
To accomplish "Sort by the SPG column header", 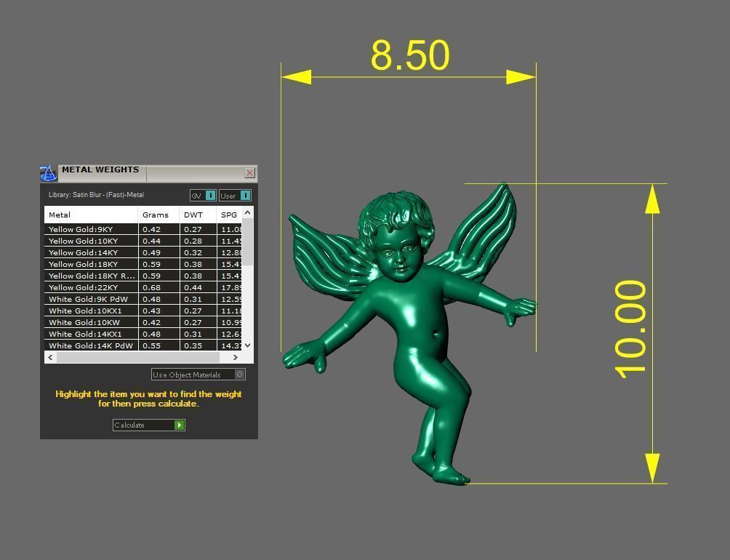I will [229, 215].
